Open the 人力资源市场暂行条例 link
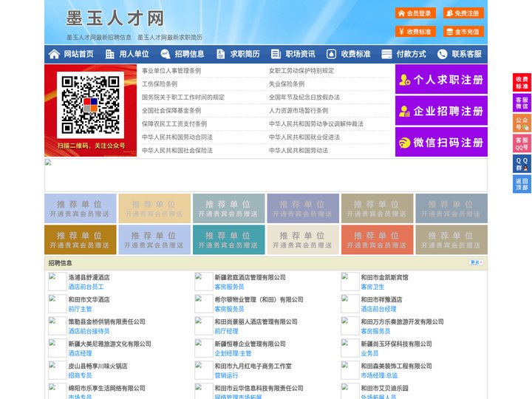Image resolution: width=532 pixels, height=399 pixels. [x=299, y=111]
